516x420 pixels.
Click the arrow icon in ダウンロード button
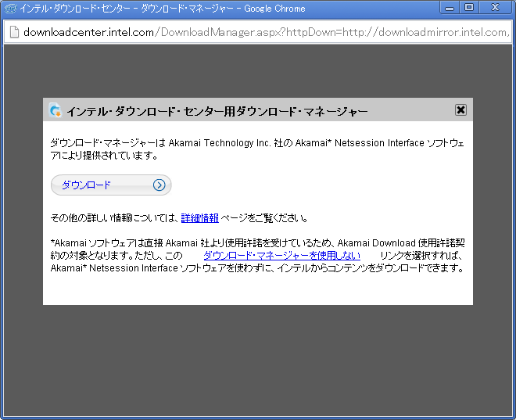159,185
